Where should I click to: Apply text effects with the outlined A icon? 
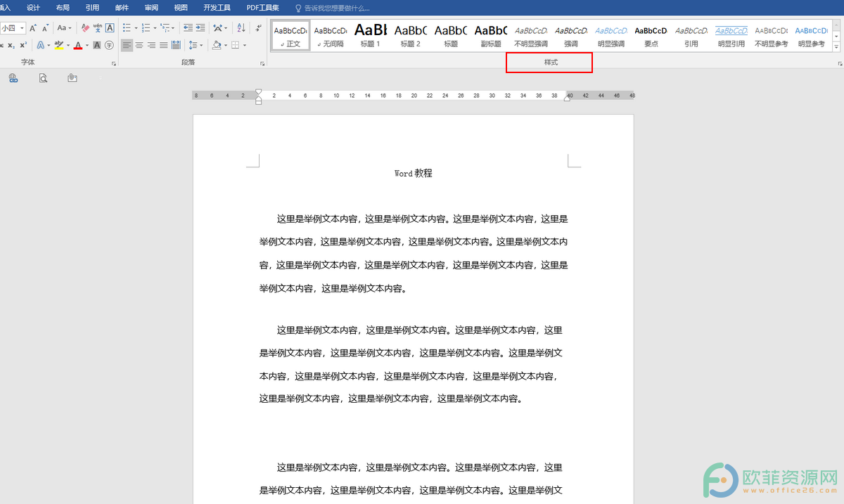tap(40, 45)
